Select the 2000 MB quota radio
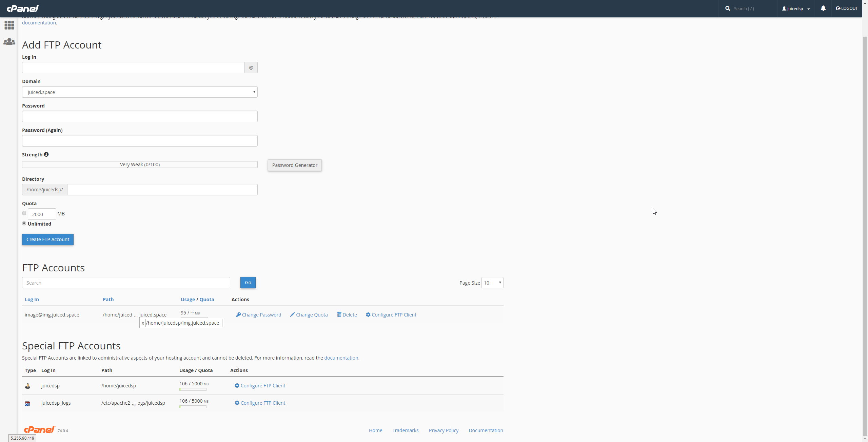 point(24,213)
